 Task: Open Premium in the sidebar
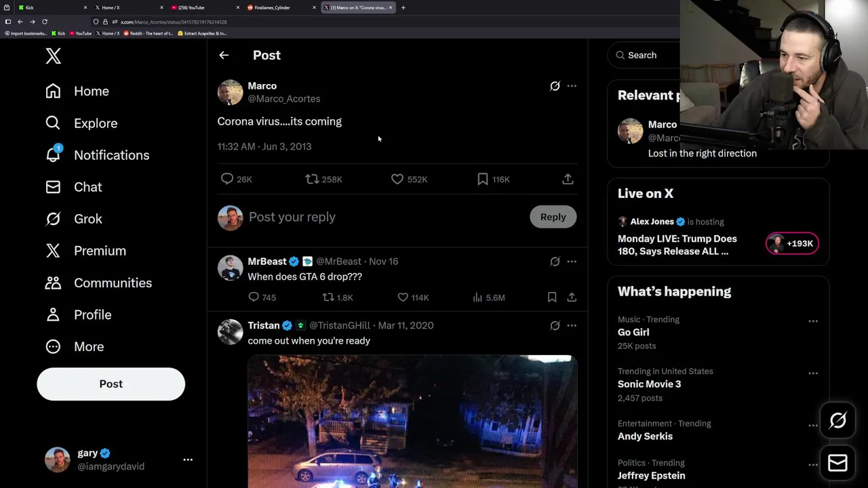click(85, 250)
